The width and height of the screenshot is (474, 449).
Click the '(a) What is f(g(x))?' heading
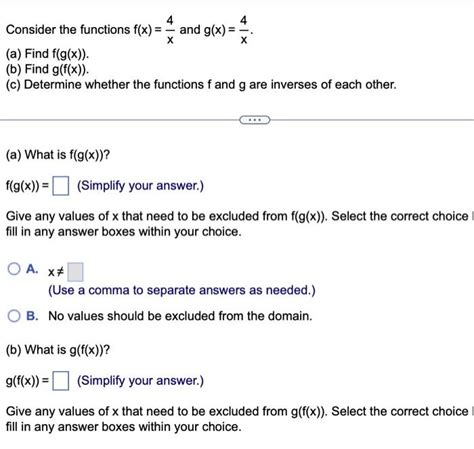[58, 155]
